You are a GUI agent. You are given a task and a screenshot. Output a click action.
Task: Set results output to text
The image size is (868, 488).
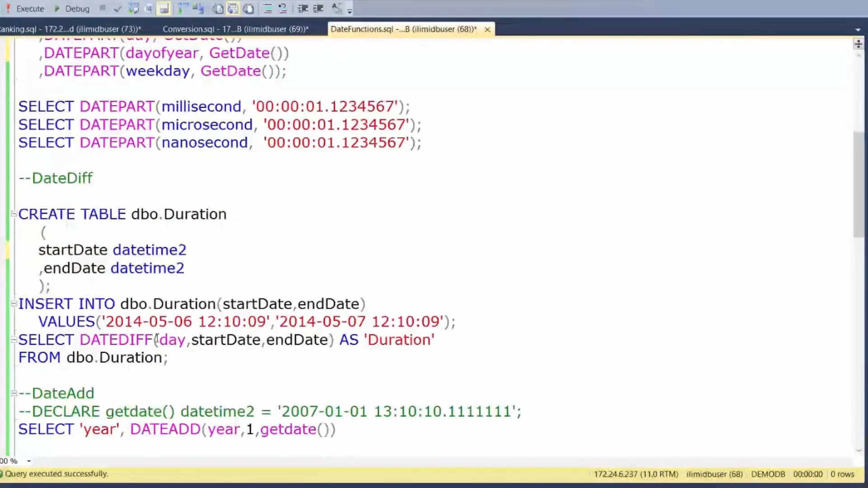pos(217,8)
